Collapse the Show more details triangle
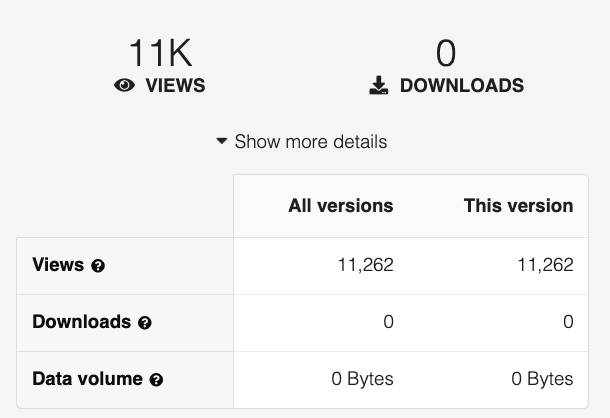The width and height of the screenshot is (610, 418). [x=222, y=142]
